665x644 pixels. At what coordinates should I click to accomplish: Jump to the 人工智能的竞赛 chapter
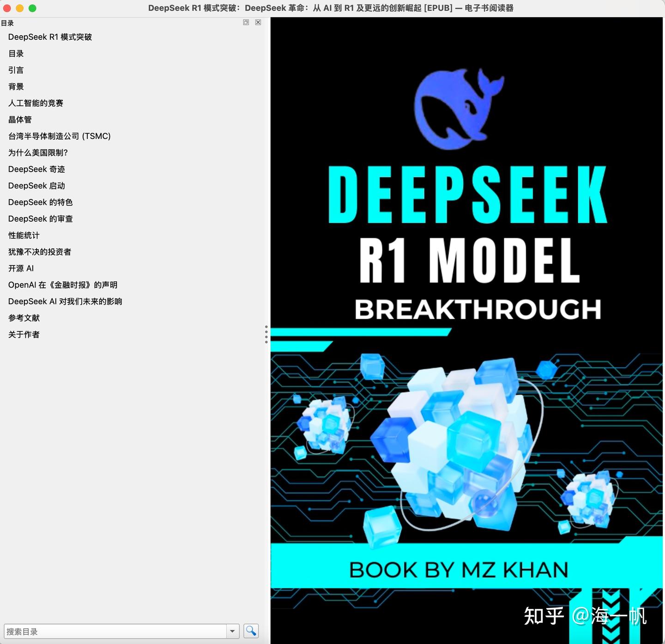coord(36,103)
